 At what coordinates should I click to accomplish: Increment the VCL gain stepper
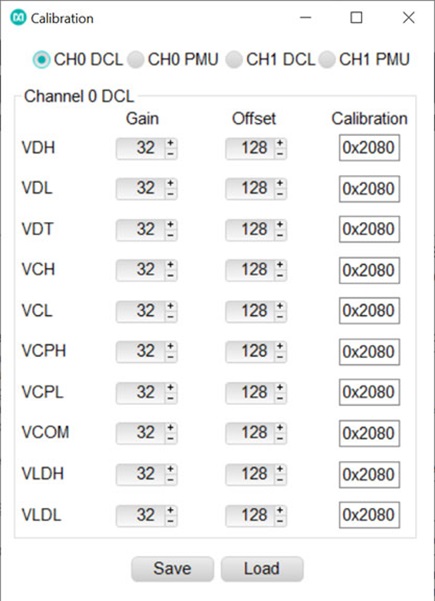171,306
